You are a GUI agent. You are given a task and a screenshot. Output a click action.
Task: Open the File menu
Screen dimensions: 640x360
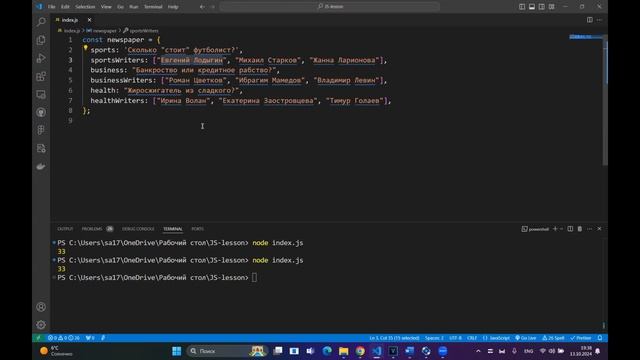coord(51,7)
